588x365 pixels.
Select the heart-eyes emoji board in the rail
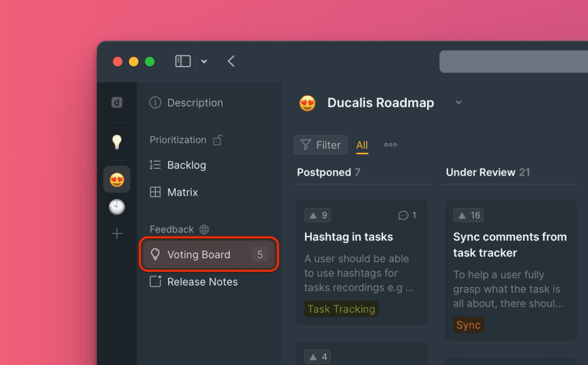point(117,180)
